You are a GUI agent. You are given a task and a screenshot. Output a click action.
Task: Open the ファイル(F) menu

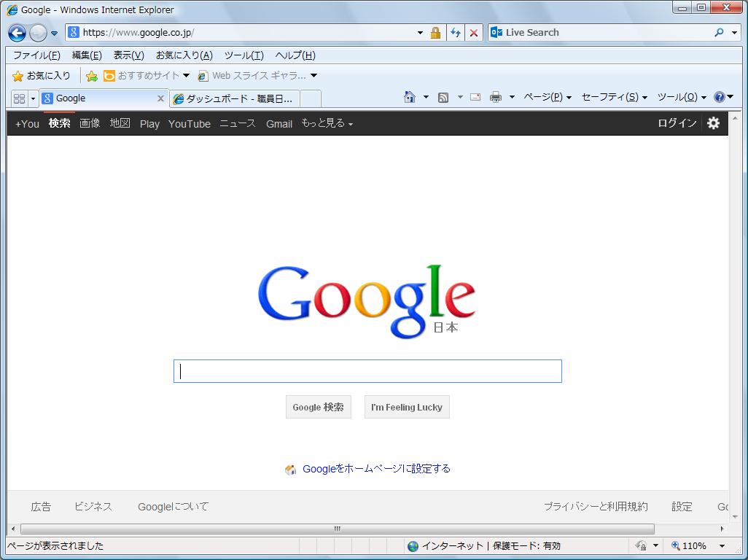click(x=36, y=55)
